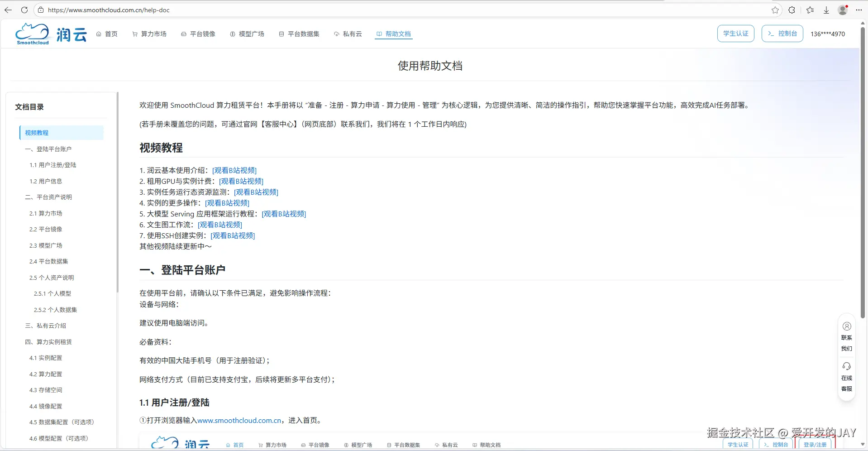
Task: Click the document directory sidebar scrollbar
Action: pyautogui.click(x=118, y=192)
